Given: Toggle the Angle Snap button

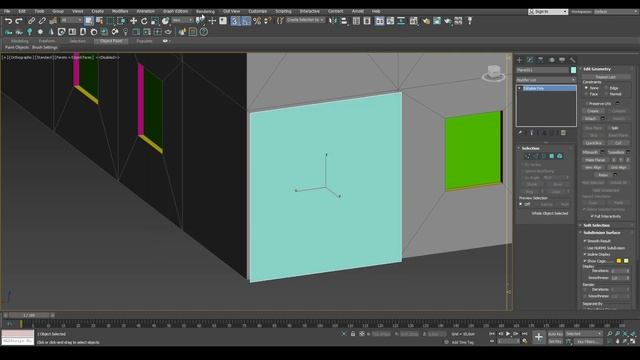Looking at the screenshot, I should 246,21.
